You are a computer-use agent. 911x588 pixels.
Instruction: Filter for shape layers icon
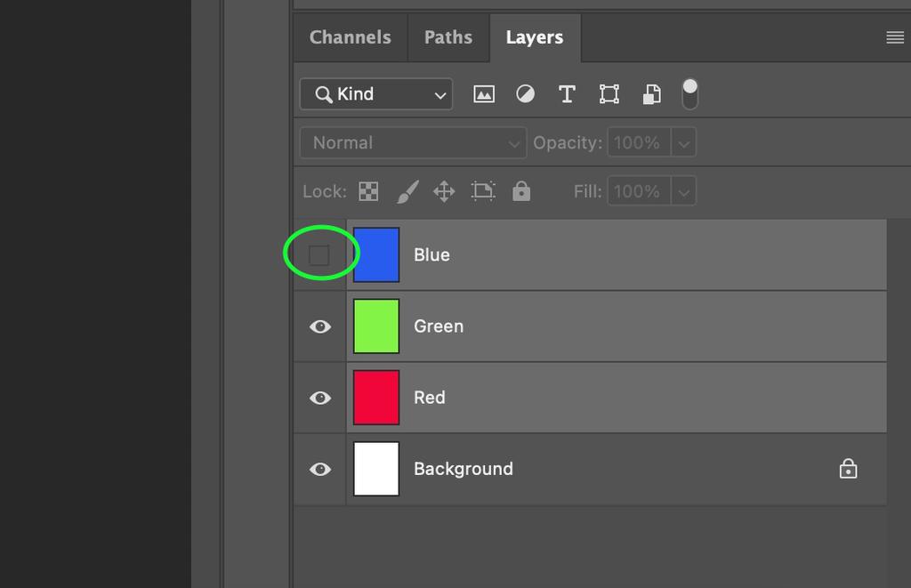click(x=609, y=94)
